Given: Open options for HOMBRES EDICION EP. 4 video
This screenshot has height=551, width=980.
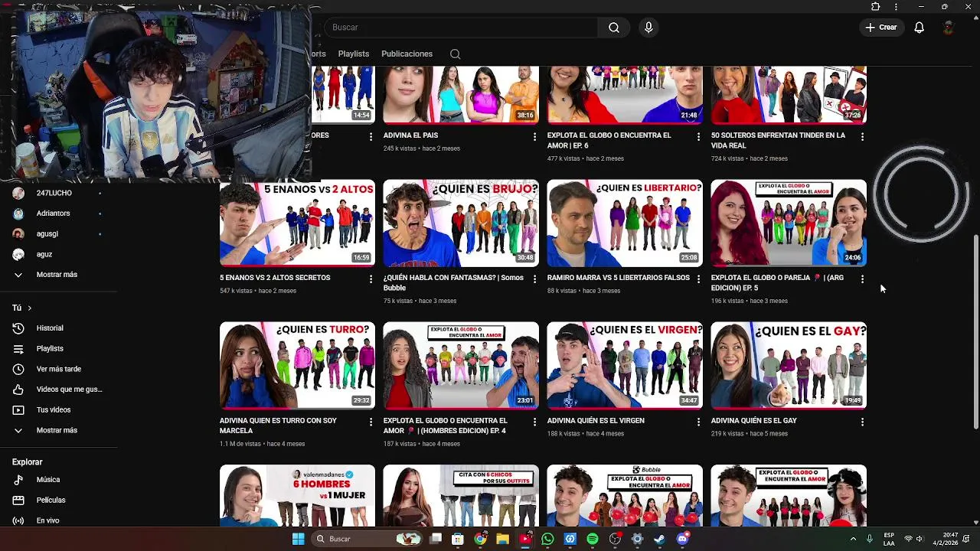Looking at the screenshot, I should coord(534,422).
